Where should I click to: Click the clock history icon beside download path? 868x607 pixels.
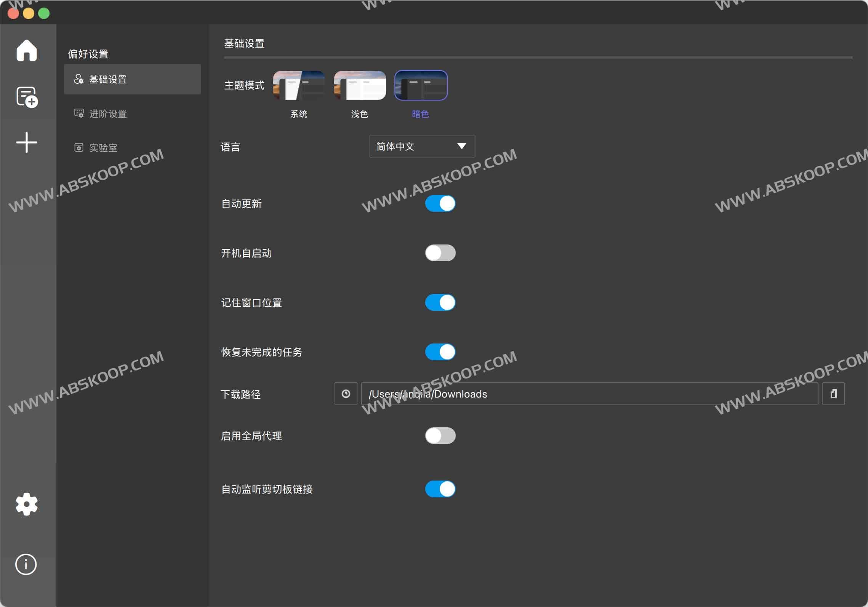click(x=346, y=394)
